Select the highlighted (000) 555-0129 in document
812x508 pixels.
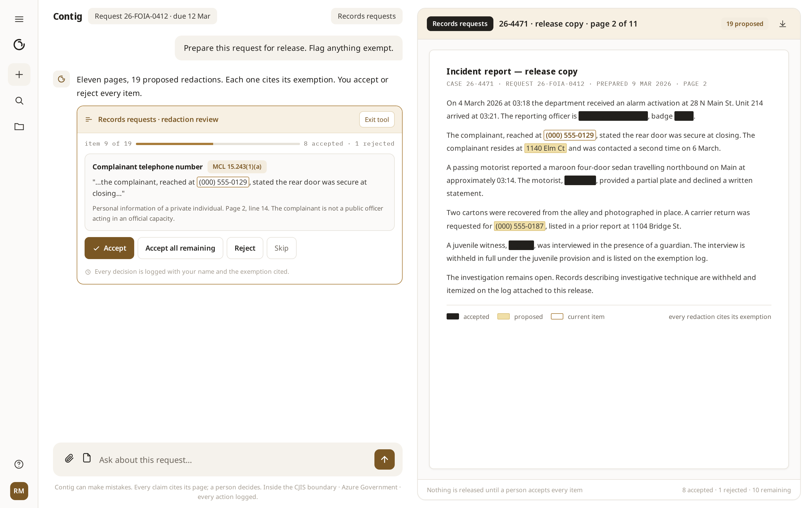[x=570, y=135]
